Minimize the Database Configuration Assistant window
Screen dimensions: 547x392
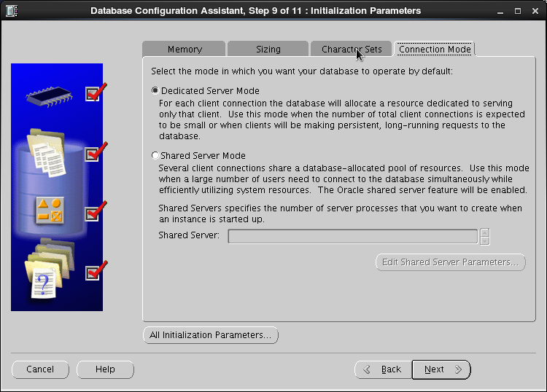click(500, 11)
